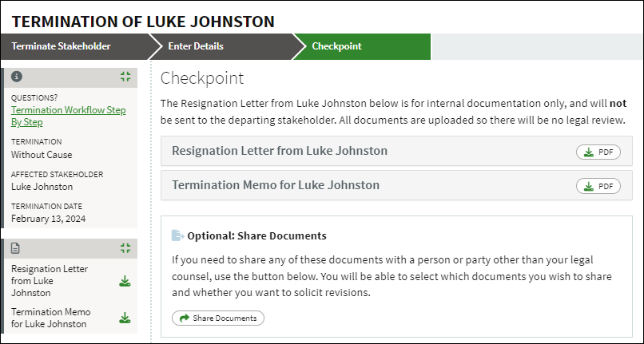Click the info icon in sidebar panel
This screenshot has width=644, height=344.
click(x=17, y=77)
